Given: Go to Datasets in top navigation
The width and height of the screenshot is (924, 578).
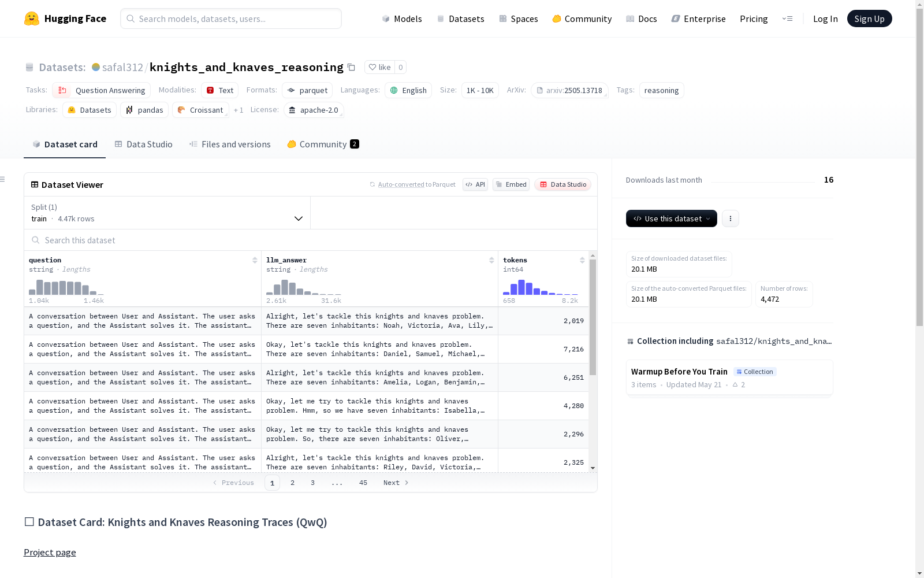Looking at the screenshot, I should tap(460, 18).
